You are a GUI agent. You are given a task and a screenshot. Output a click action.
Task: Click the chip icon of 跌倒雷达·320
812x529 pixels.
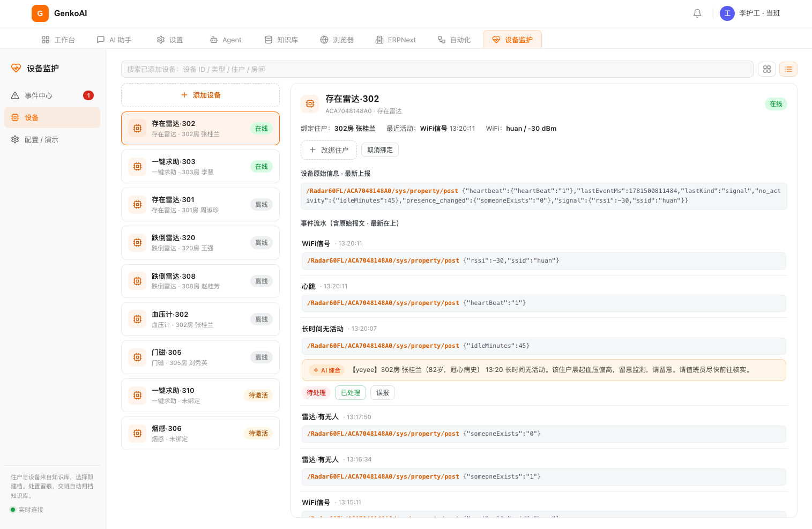coord(137,243)
